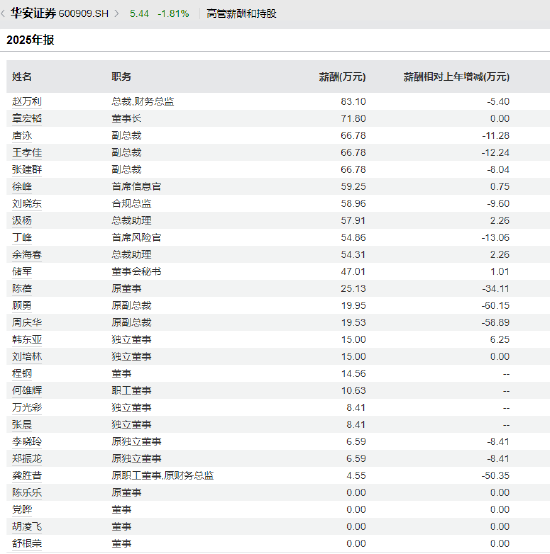
Task: Select the 首席风险官 position cell
Action: click(x=136, y=237)
